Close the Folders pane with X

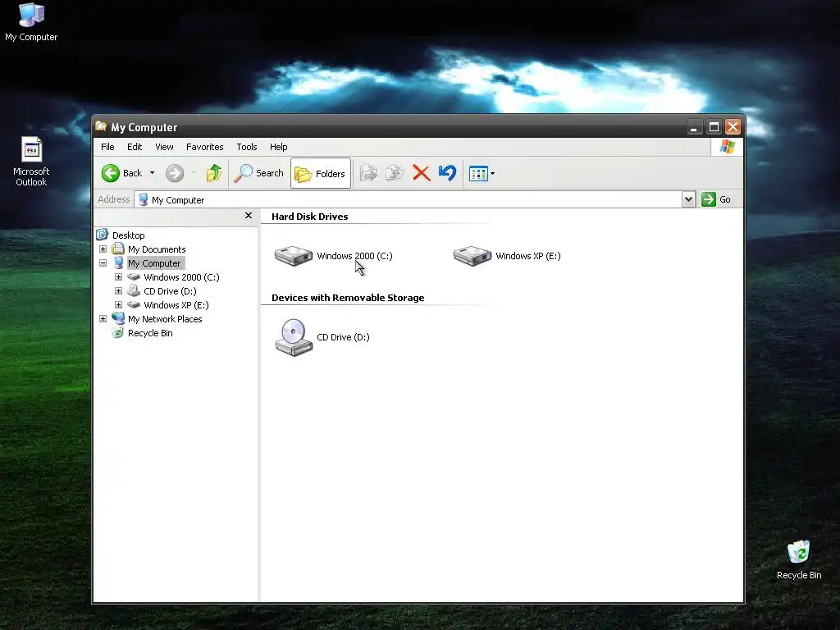click(249, 216)
